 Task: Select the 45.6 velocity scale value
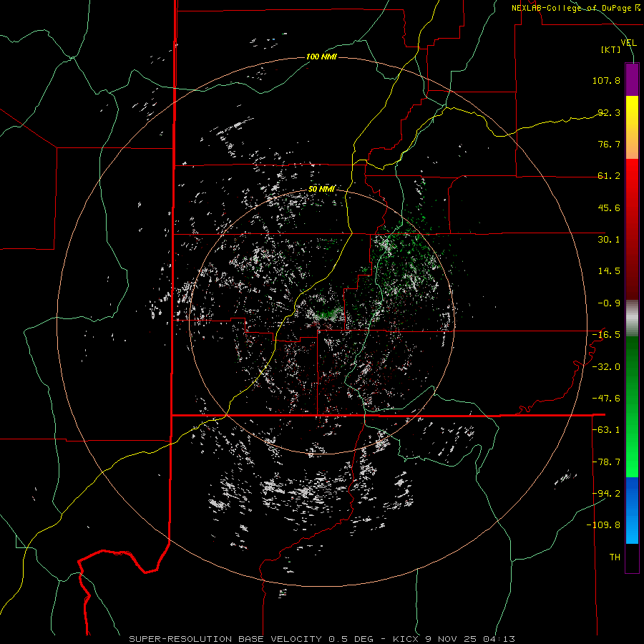(609, 208)
